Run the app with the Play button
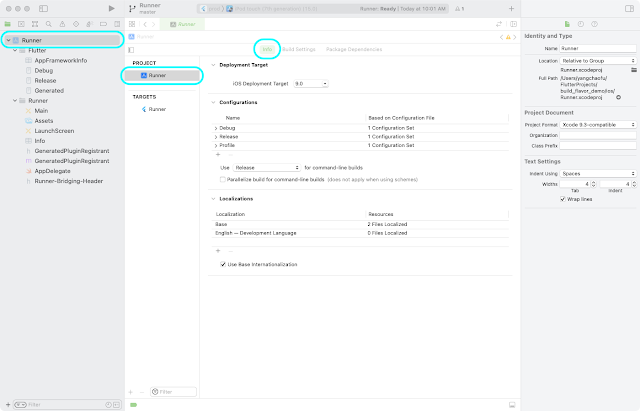The image size is (640, 411). (x=111, y=8)
